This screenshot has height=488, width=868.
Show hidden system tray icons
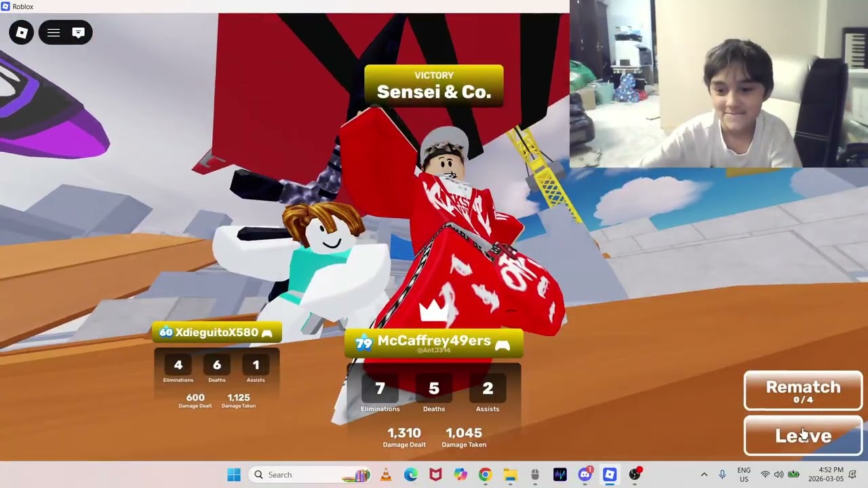(x=704, y=474)
